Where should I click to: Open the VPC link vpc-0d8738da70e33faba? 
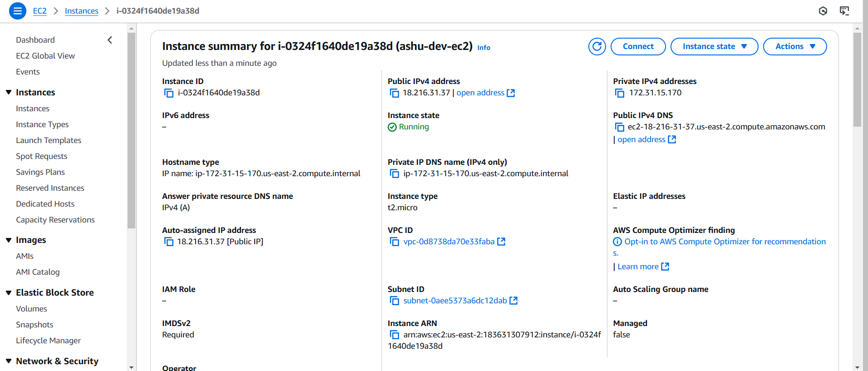449,242
